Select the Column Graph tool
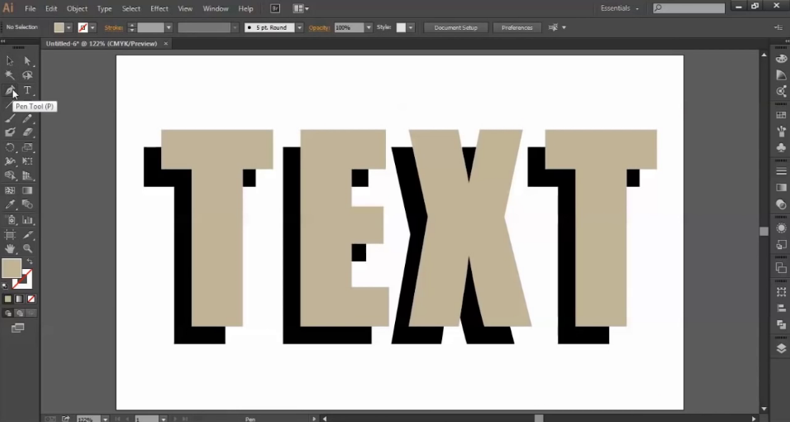Image resolution: width=790 pixels, height=422 pixels. tap(27, 220)
